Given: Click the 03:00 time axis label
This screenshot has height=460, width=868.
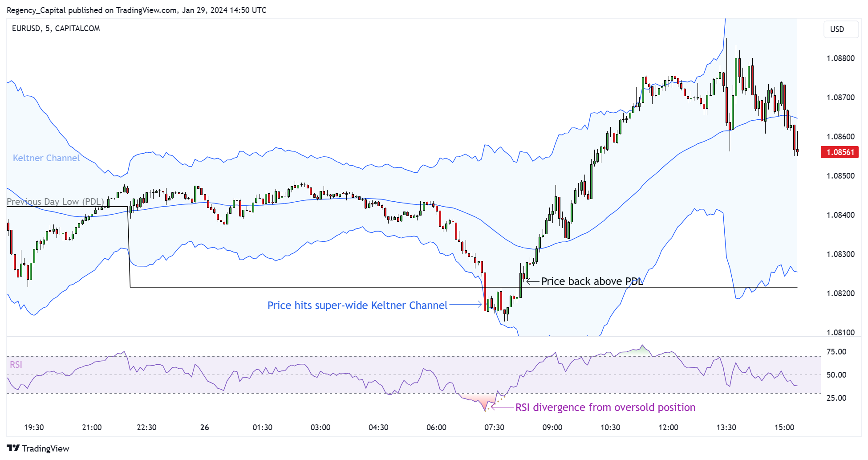Looking at the screenshot, I should (x=320, y=427).
